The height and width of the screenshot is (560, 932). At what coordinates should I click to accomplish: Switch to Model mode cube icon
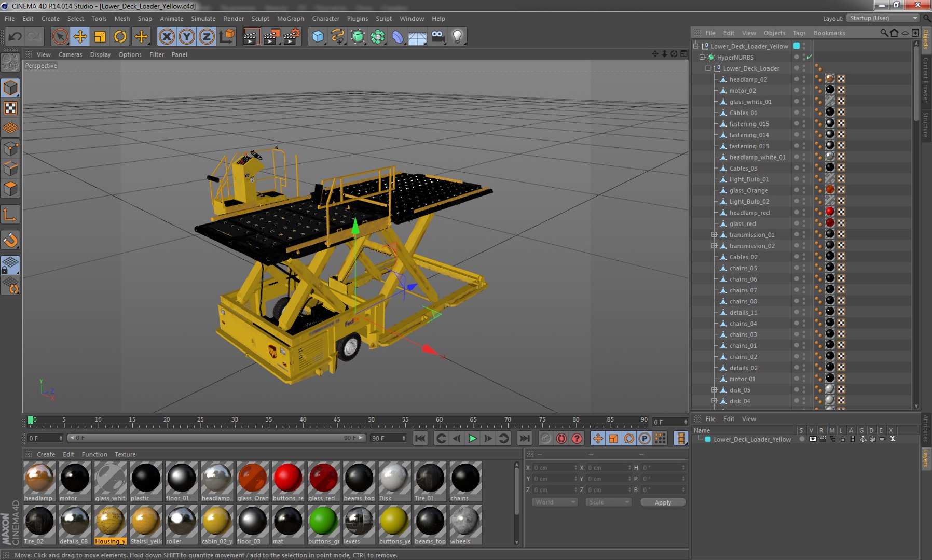coord(10,88)
